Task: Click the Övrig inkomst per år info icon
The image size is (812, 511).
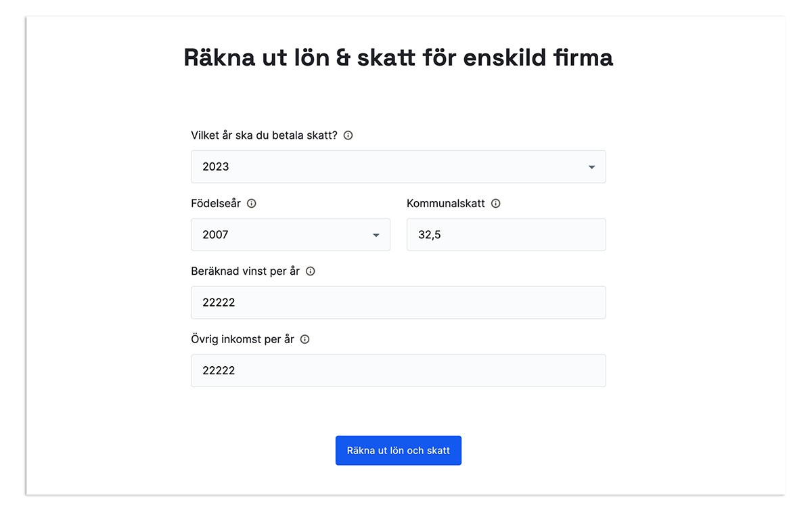Action: [304, 339]
